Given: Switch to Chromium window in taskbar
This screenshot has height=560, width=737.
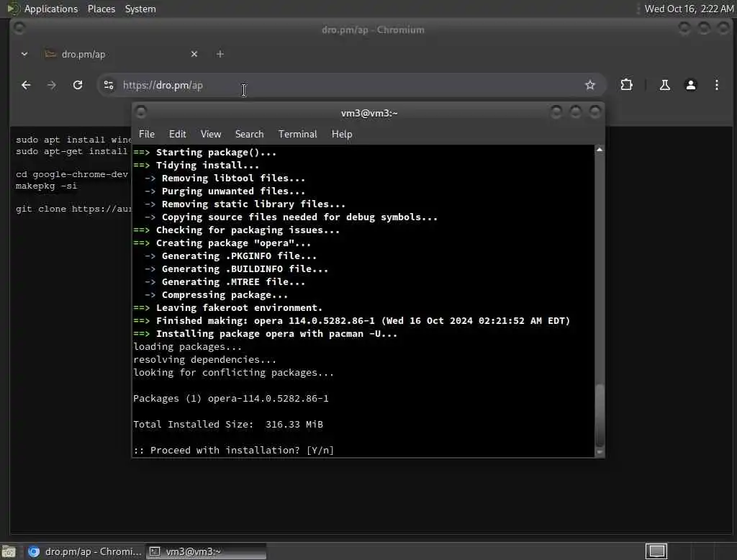Looking at the screenshot, I should [85, 551].
